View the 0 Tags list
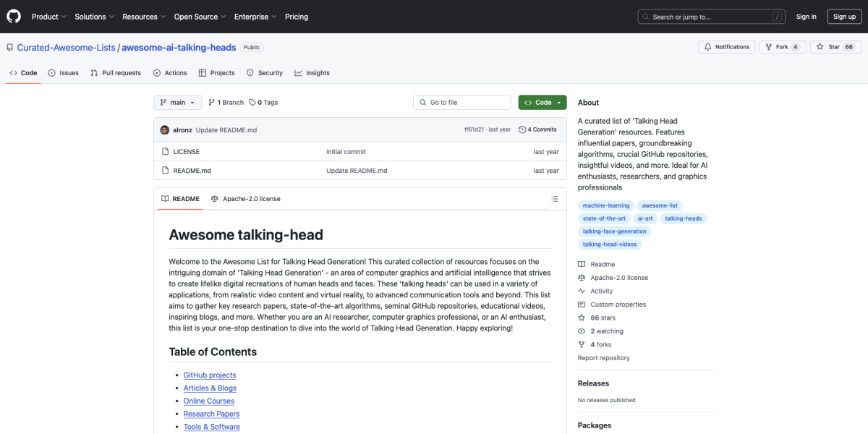This screenshot has height=434, width=868. 263,103
